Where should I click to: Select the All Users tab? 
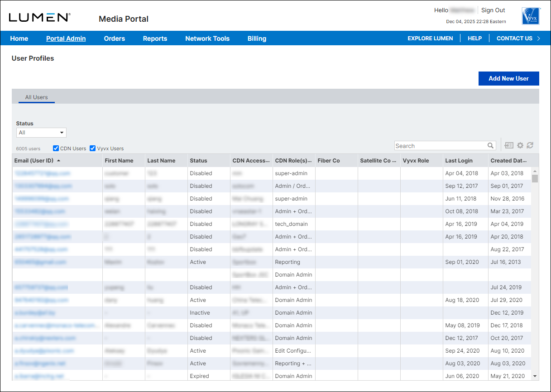coord(37,97)
